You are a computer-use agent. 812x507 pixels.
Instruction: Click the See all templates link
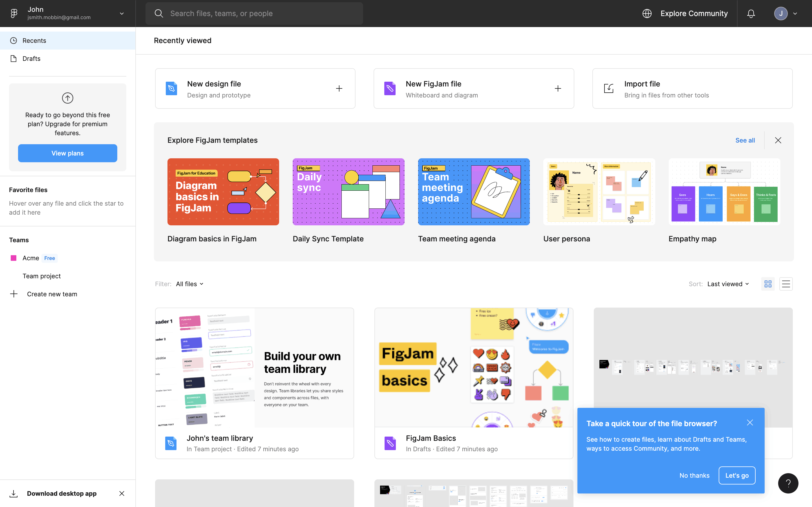coord(745,140)
